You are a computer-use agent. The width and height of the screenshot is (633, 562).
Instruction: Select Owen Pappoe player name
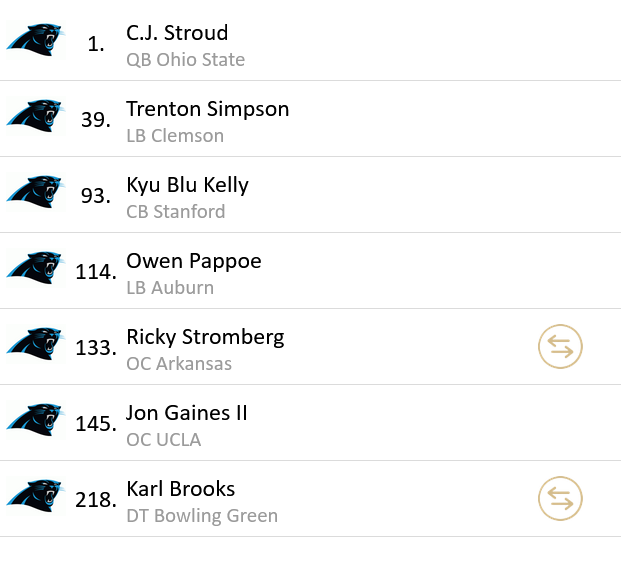coord(193,261)
